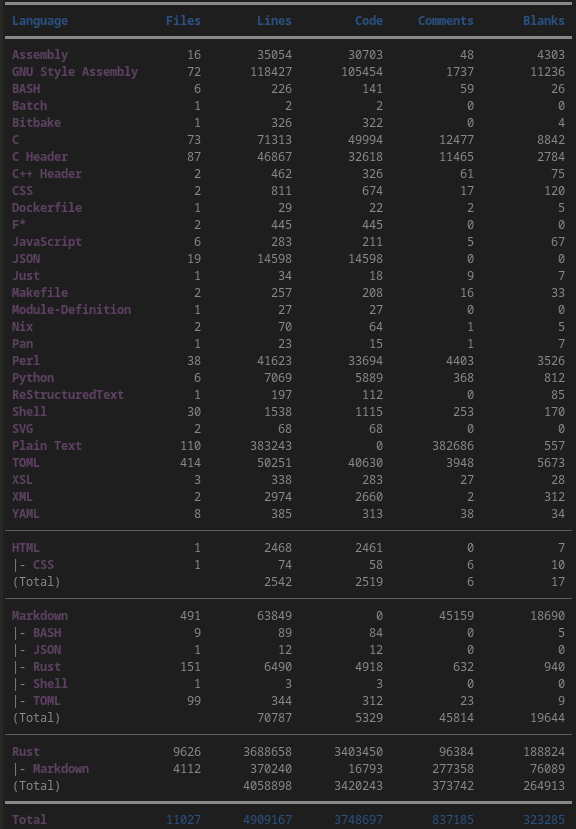This screenshot has width=576, height=829.
Task: Select the Rust child entry under Markdown
Action: click(x=47, y=667)
